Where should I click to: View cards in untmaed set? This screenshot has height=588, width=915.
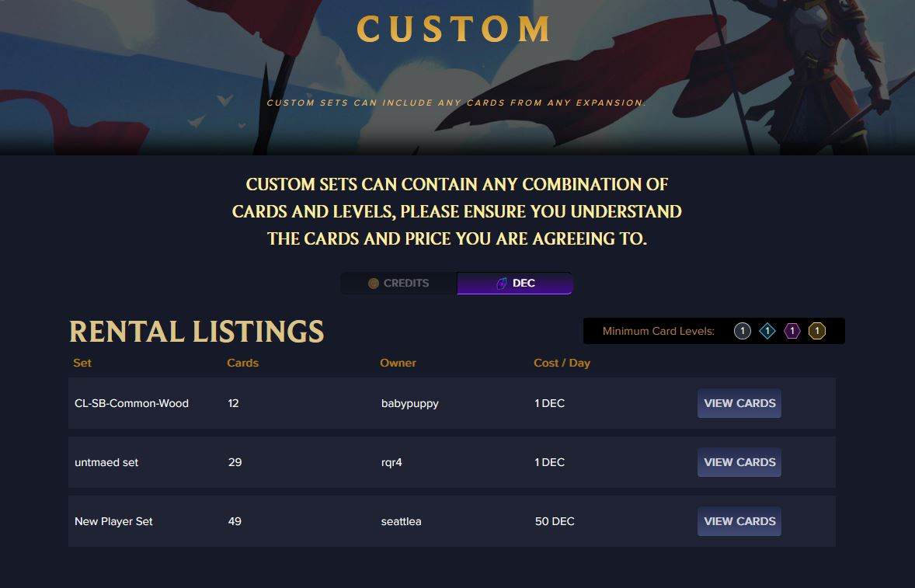click(x=739, y=462)
